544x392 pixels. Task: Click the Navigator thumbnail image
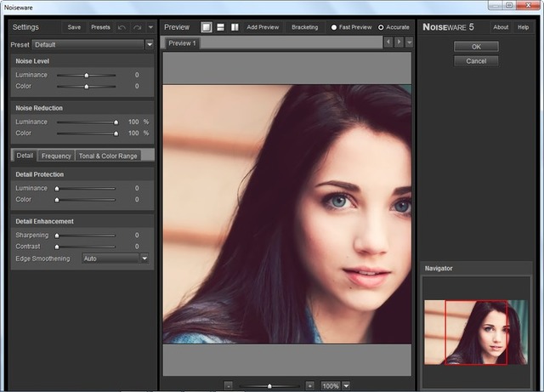tap(476, 332)
